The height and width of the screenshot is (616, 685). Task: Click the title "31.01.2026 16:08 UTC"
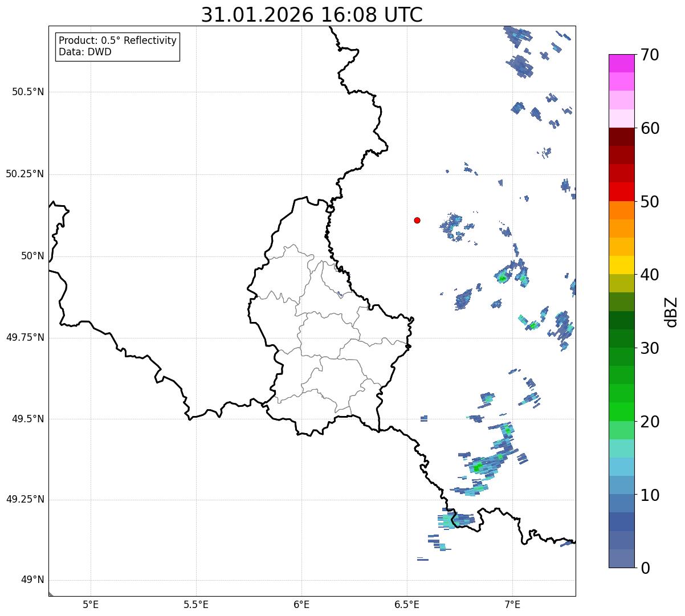(312, 15)
